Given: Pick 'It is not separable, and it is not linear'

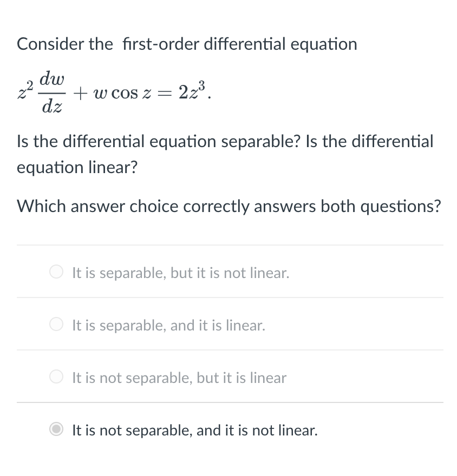Looking at the screenshot, I should tap(193, 430).
